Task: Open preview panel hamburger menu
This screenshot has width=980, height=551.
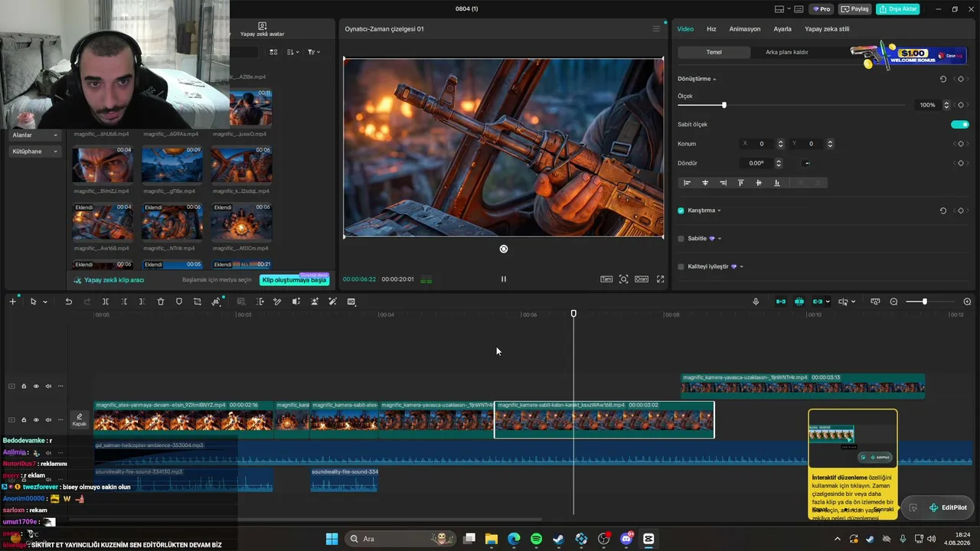Action: pos(656,29)
